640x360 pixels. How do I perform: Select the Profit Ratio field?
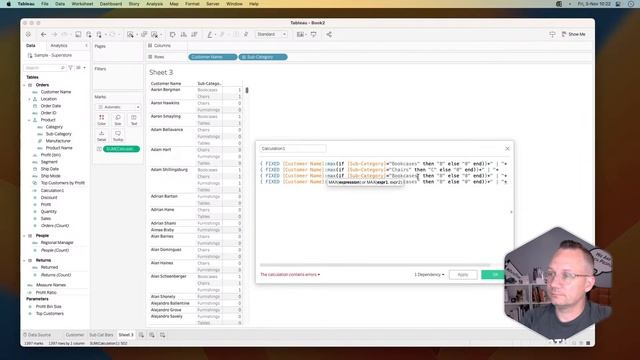46,293
